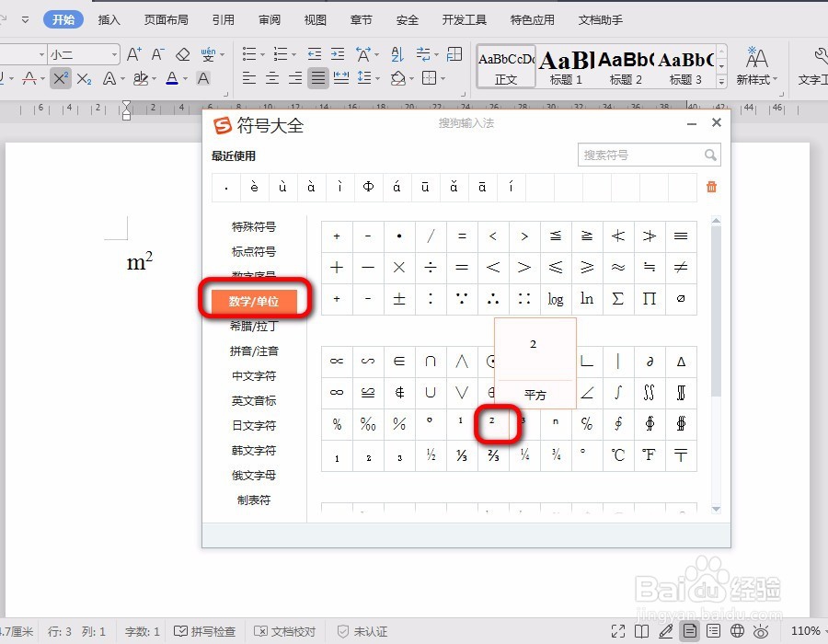
Task: Click the decrease font size A- icon
Action: click(158, 54)
